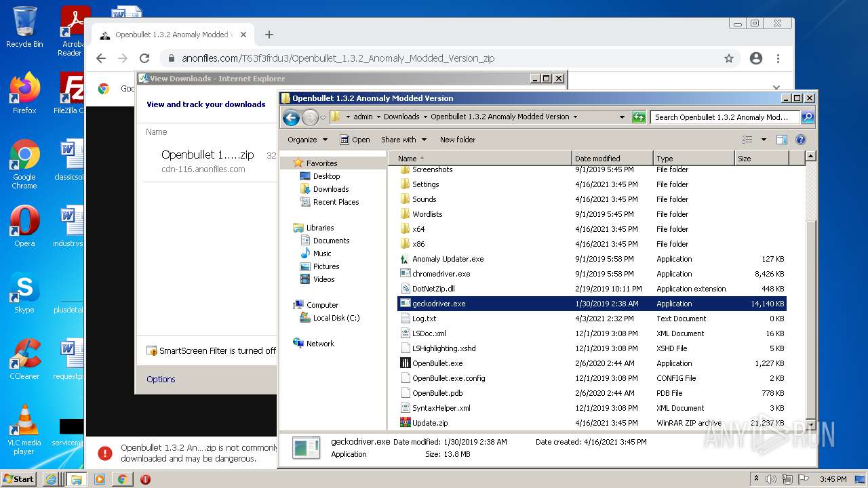Viewport: 868px width, 488px height.
Task: Click Chrome icon in taskbar
Action: (x=122, y=479)
